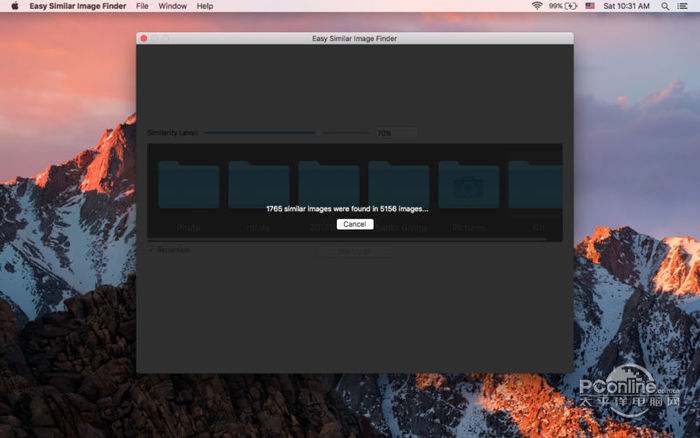Close the Easy Similar Image Finder window
This screenshot has width=700, height=438.
point(144,38)
